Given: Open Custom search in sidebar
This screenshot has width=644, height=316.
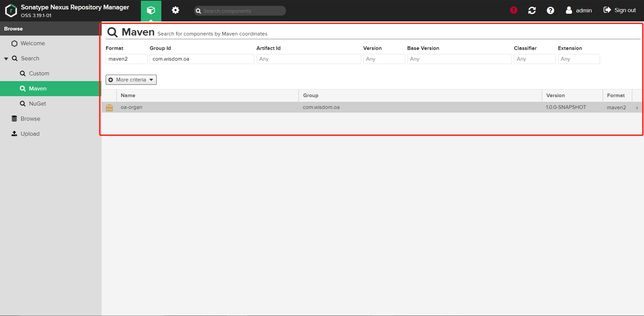Looking at the screenshot, I should 51,73.
